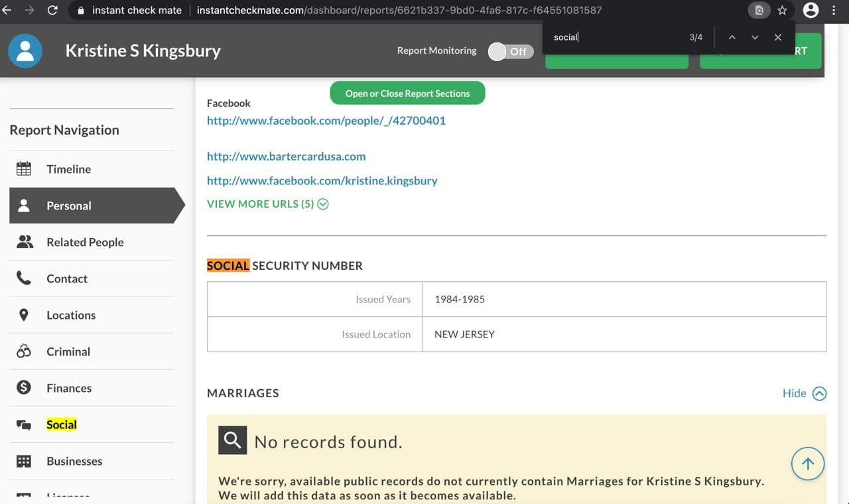Image resolution: width=849 pixels, height=504 pixels.
Task: Click the Personal person icon
Action: (24, 206)
